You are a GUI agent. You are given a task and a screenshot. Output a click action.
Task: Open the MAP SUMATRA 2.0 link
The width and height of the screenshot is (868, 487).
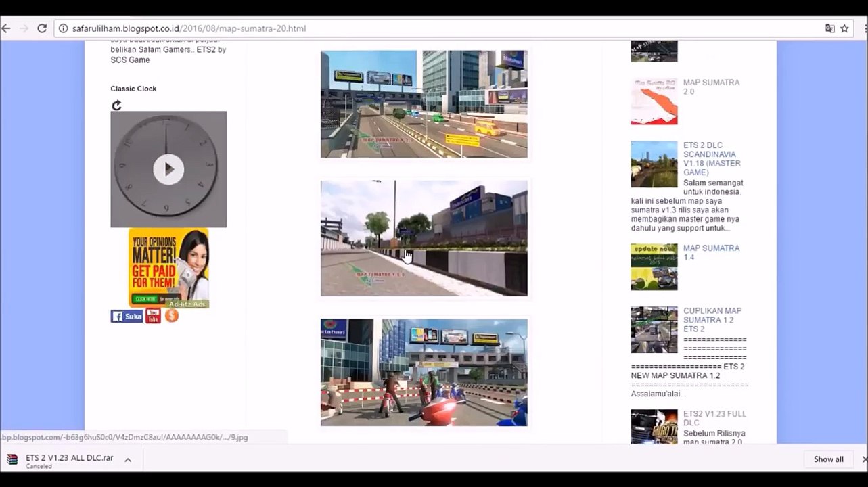pos(711,87)
